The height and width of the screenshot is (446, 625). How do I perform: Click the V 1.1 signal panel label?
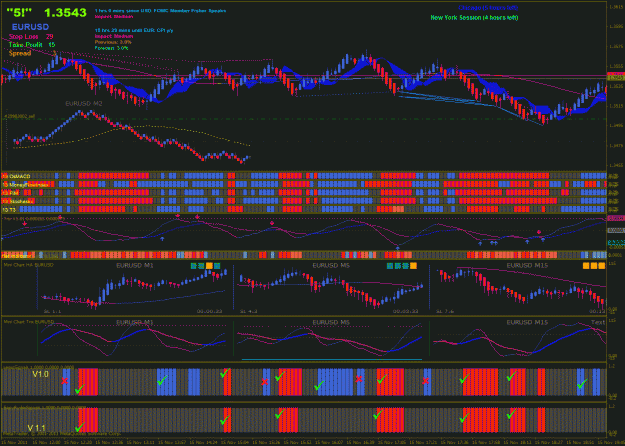[36, 428]
